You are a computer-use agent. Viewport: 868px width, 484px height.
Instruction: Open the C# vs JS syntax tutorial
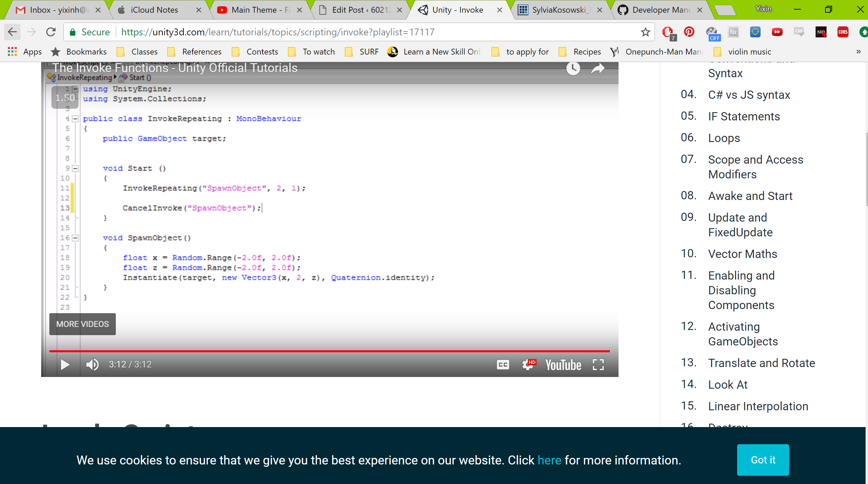(749, 95)
